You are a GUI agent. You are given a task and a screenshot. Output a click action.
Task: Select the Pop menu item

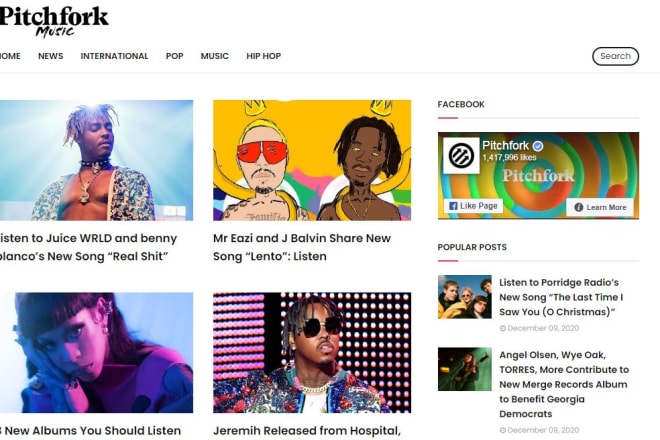[x=175, y=56]
